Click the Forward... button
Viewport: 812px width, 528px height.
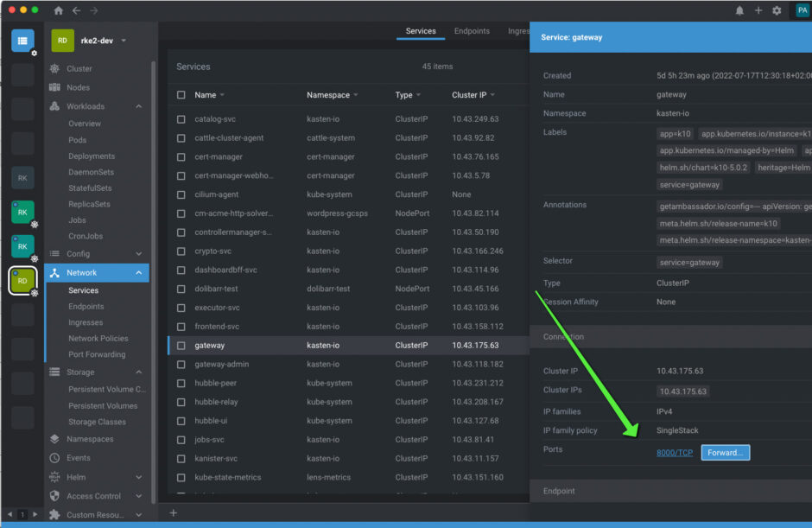coord(725,453)
